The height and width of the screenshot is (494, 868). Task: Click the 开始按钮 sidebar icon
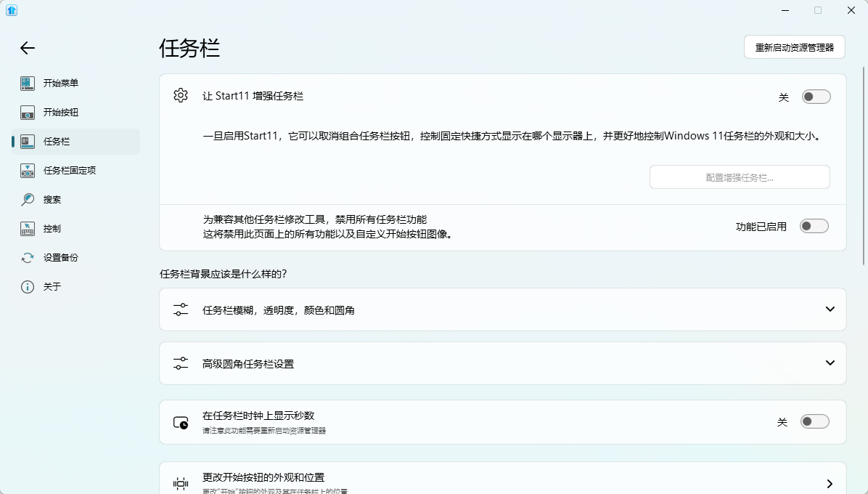[28, 113]
